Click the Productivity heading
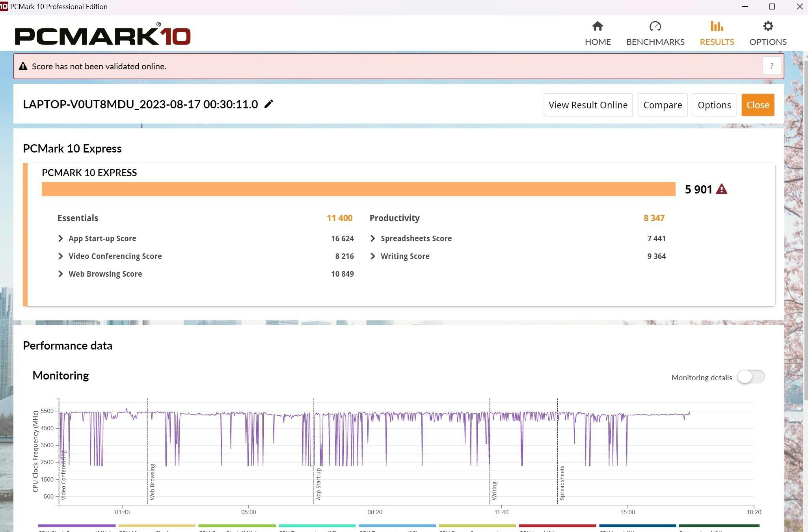Image resolution: width=808 pixels, height=532 pixels. [395, 218]
